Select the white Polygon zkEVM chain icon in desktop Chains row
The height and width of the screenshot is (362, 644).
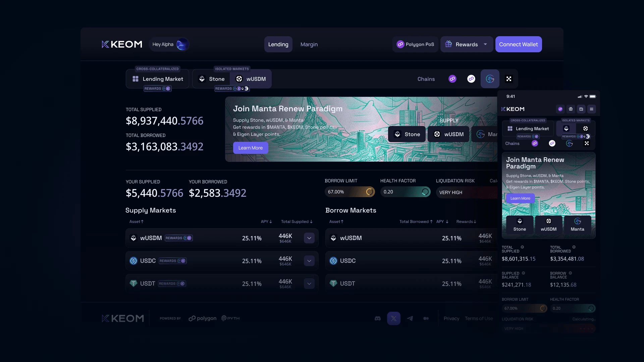point(471,79)
